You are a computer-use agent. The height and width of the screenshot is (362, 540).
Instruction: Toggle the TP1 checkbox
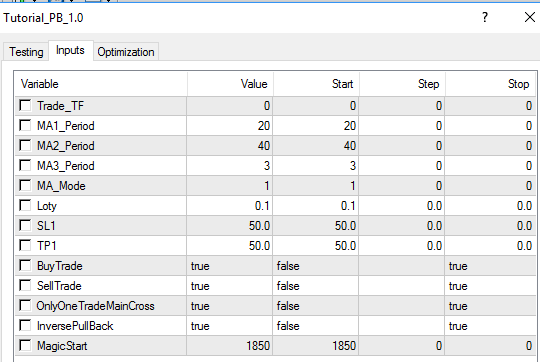[25, 245]
